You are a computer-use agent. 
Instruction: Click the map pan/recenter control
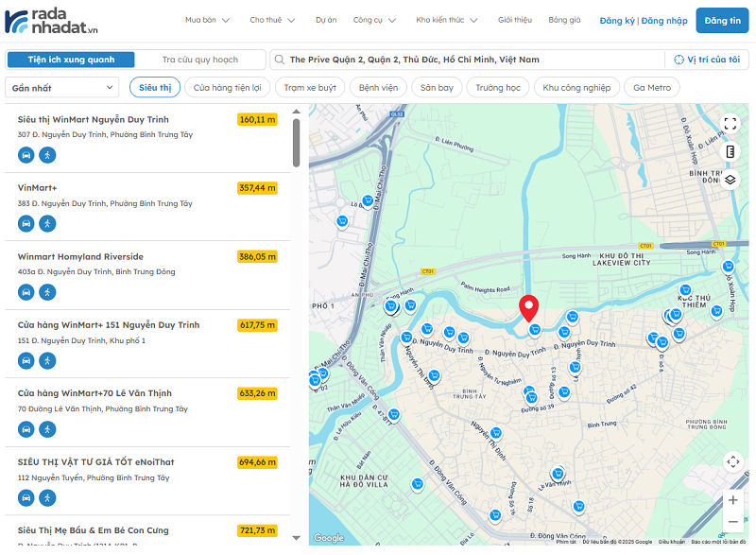733,462
